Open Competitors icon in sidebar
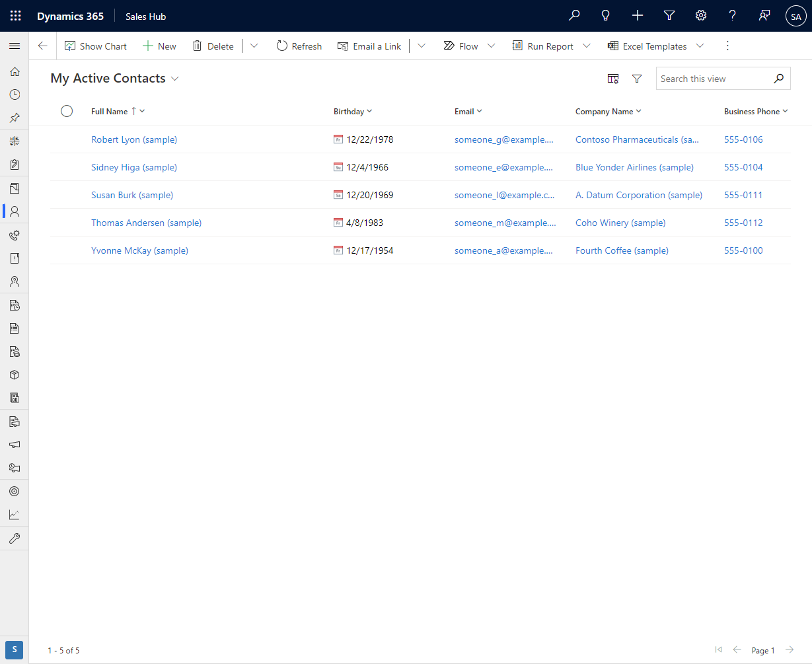The height and width of the screenshot is (664, 812). (15, 281)
